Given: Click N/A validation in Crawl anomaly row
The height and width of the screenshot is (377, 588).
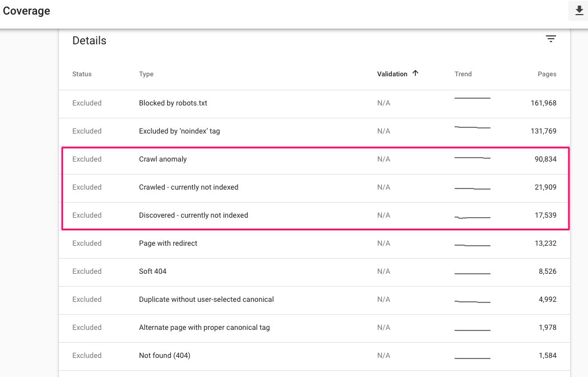Looking at the screenshot, I should (x=383, y=159).
